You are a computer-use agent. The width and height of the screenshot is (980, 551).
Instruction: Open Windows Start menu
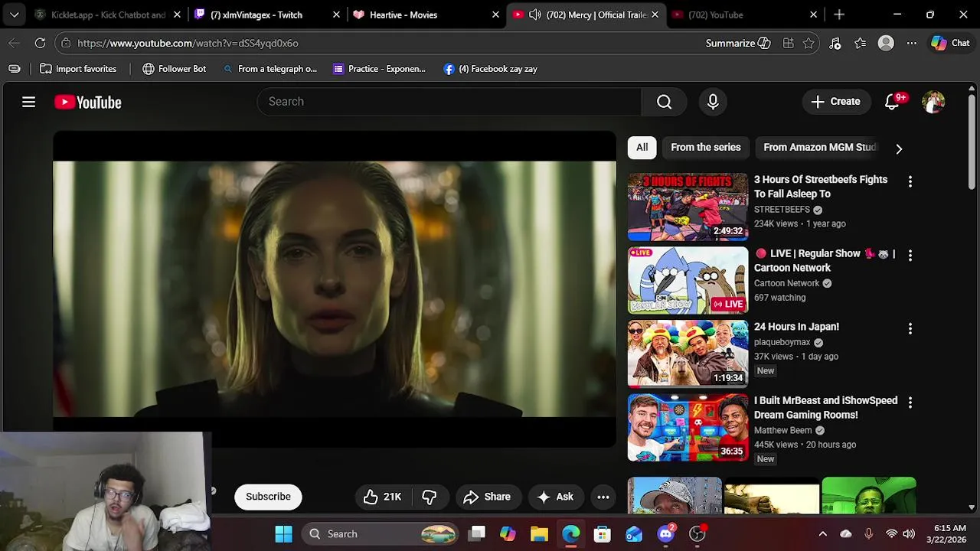283,534
